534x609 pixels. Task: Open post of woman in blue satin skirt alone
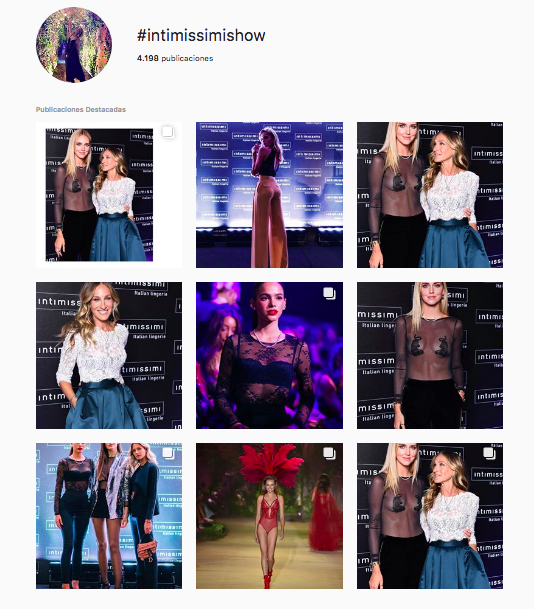click(x=109, y=355)
